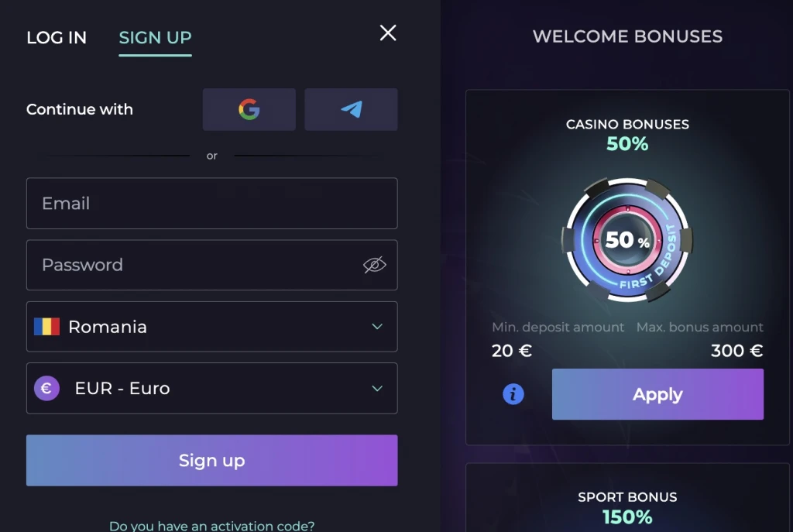793x532 pixels.
Task: Click the Casino Bonuses 50% heading
Action: coord(627,135)
